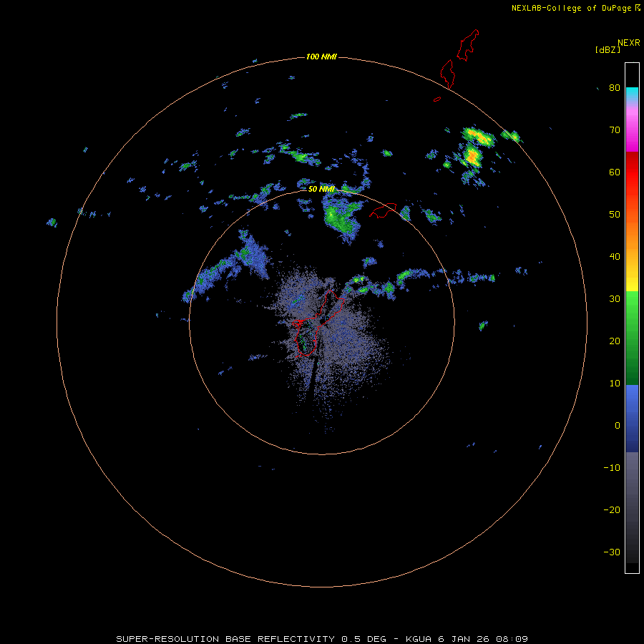
Task: Click the [dBZ] units label
Action: click(608, 50)
